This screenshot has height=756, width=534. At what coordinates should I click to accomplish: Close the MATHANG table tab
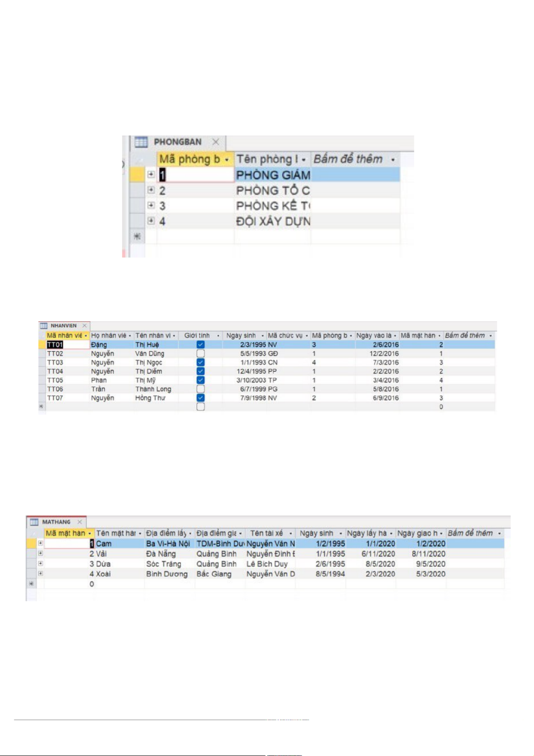[80, 522]
